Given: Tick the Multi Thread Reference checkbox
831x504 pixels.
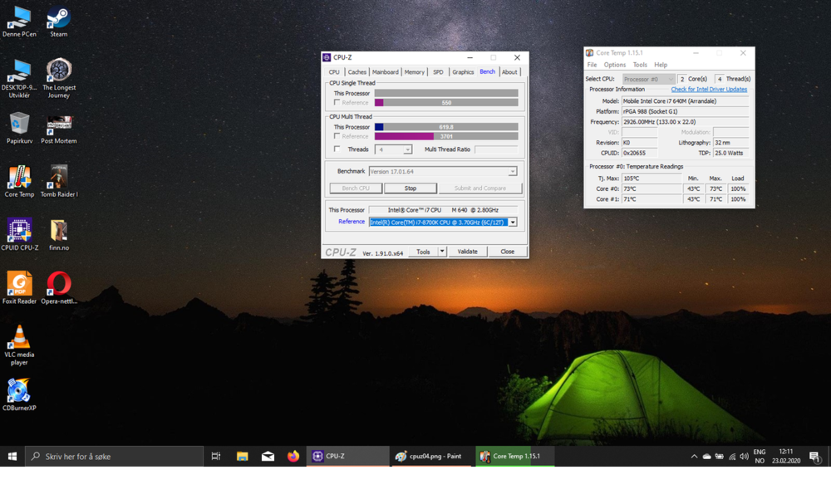Looking at the screenshot, I should (x=337, y=136).
